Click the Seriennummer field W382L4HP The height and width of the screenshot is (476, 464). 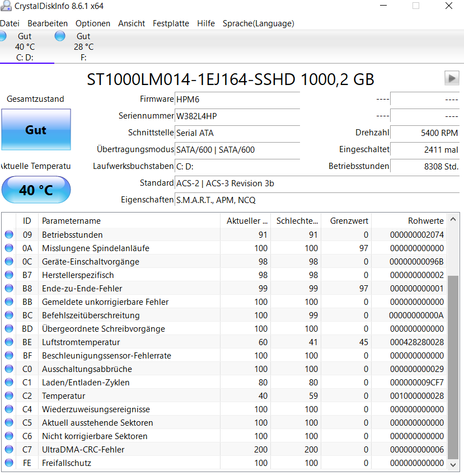(237, 116)
